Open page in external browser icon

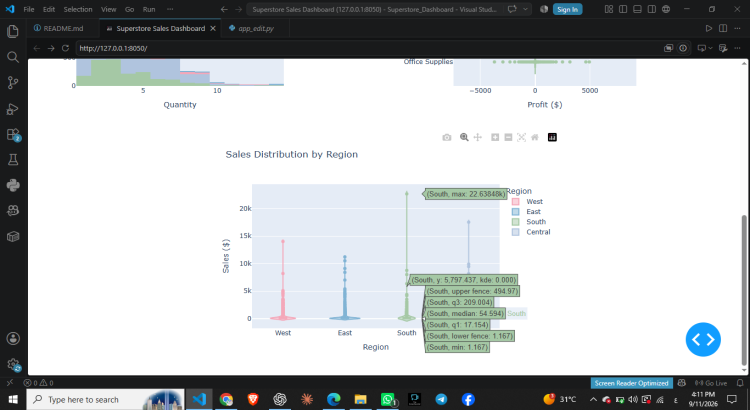[668, 48]
